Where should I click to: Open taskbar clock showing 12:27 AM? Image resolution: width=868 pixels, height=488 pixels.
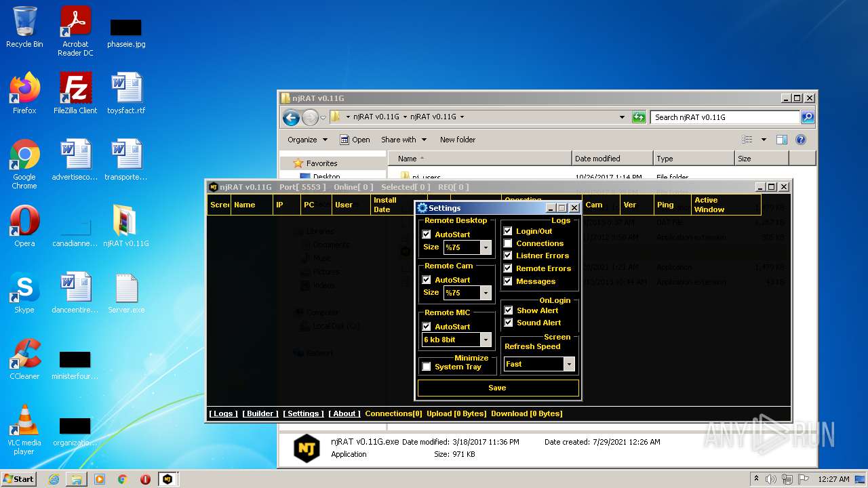pyautogui.click(x=833, y=479)
